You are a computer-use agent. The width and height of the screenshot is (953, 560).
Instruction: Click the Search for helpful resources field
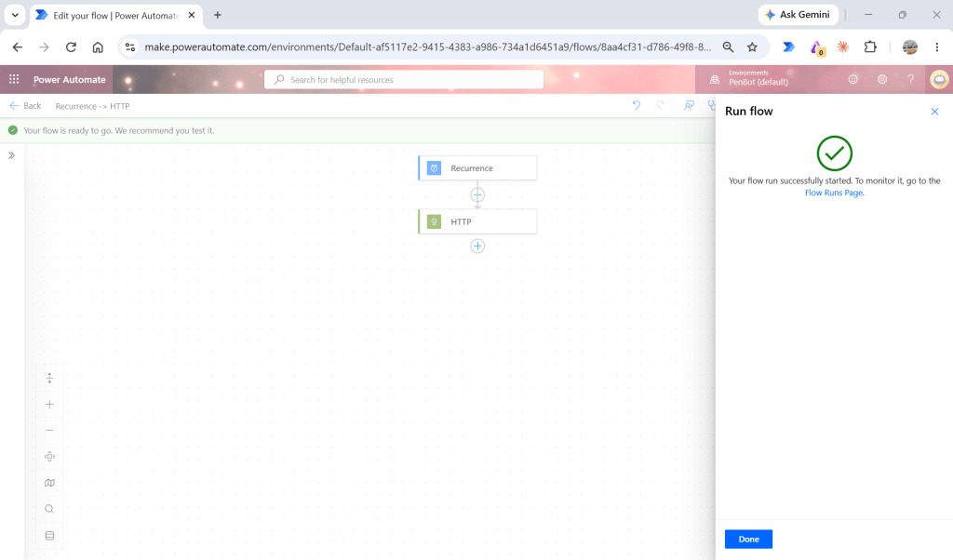tap(404, 80)
